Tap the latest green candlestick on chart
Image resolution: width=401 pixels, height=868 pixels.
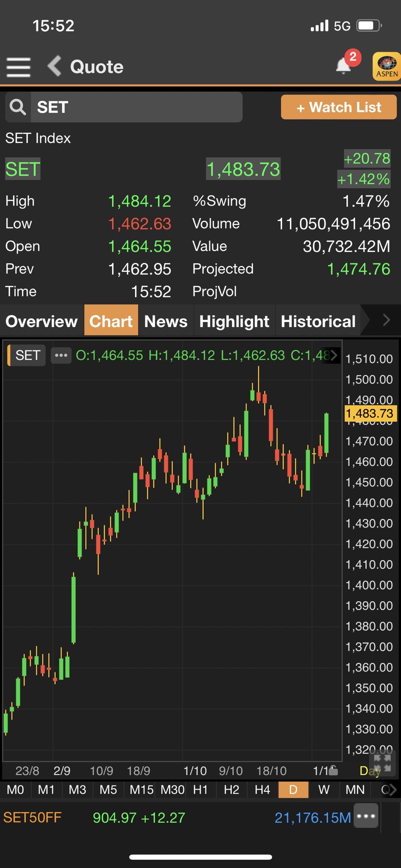[x=326, y=433]
